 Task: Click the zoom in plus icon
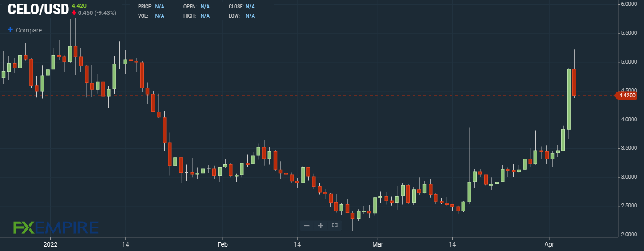click(x=321, y=226)
